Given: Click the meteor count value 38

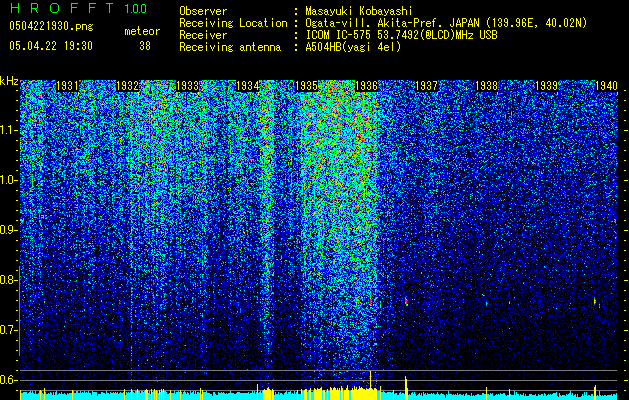Looking at the screenshot, I should (x=145, y=46).
